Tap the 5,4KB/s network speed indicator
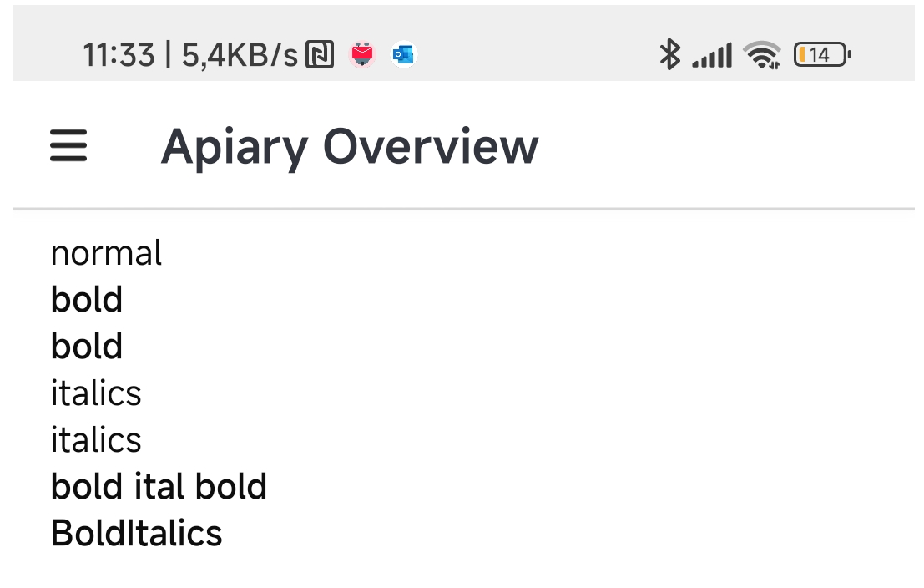This screenshot has height=588, width=924. [240, 56]
